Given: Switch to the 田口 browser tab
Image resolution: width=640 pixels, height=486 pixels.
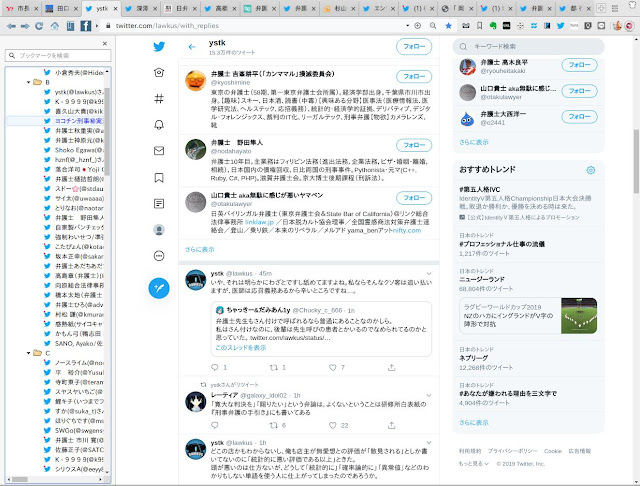Looking at the screenshot, I should coord(60,8).
